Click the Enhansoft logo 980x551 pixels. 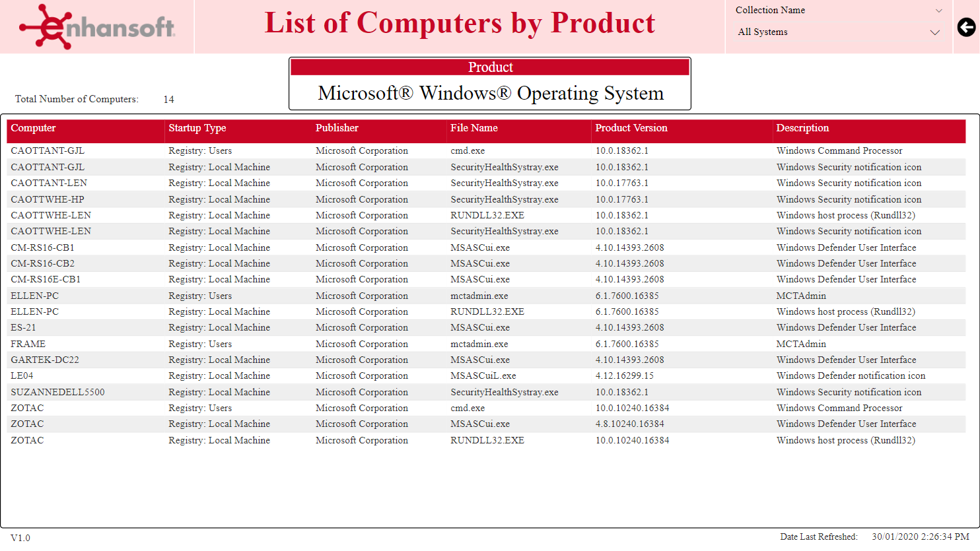coord(97,26)
